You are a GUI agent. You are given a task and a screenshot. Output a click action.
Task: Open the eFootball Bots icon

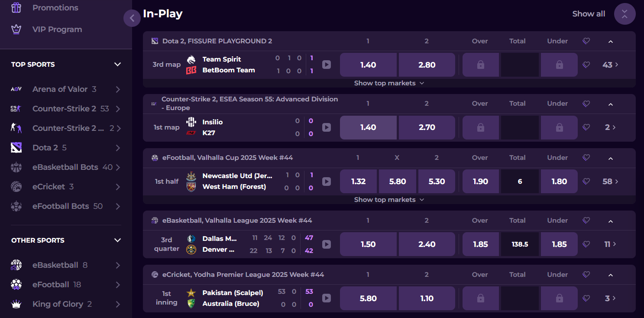tap(16, 206)
